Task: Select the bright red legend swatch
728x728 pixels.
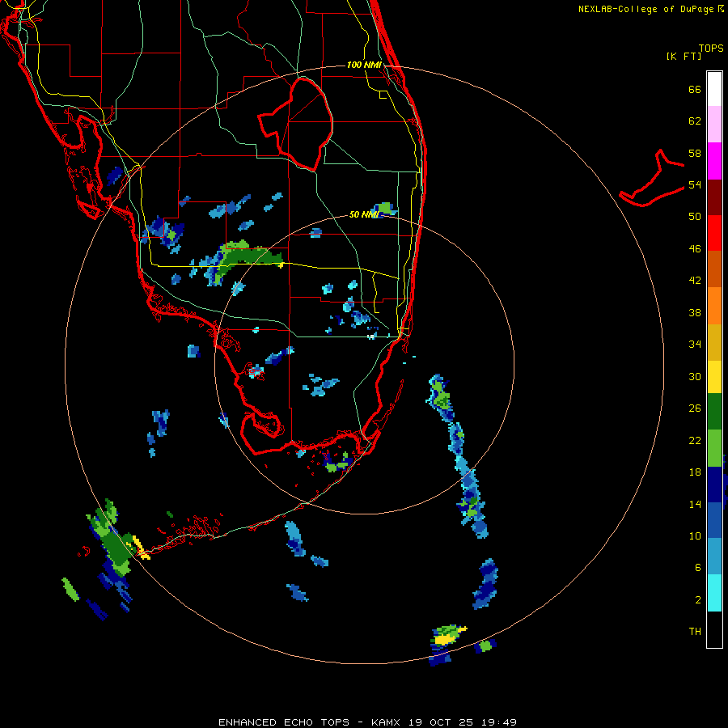Action: (714, 233)
